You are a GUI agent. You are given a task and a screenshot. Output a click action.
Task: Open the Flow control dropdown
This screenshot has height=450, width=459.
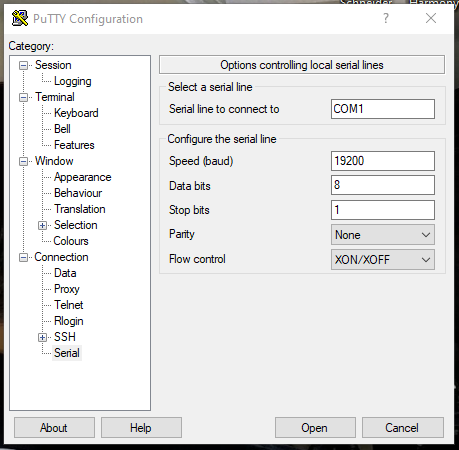383,259
